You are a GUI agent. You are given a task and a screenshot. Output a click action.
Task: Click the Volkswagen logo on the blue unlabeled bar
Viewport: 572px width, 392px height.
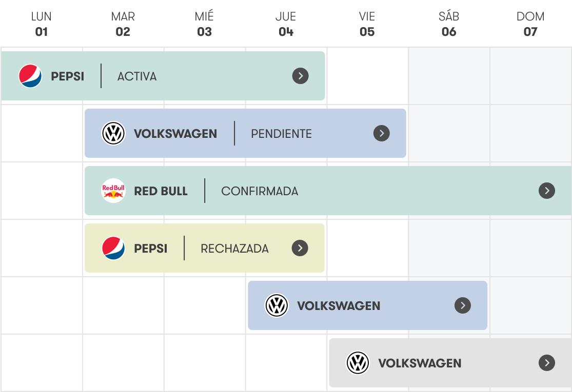(277, 305)
